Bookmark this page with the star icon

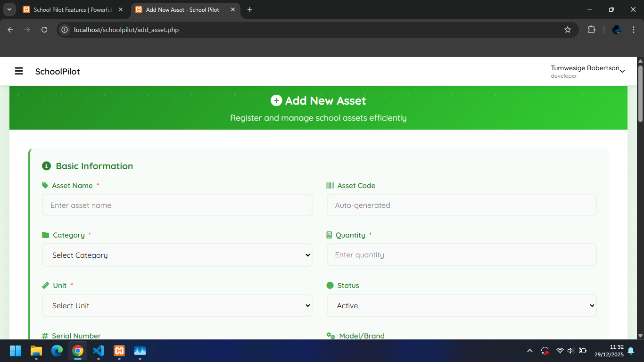(568, 30)
